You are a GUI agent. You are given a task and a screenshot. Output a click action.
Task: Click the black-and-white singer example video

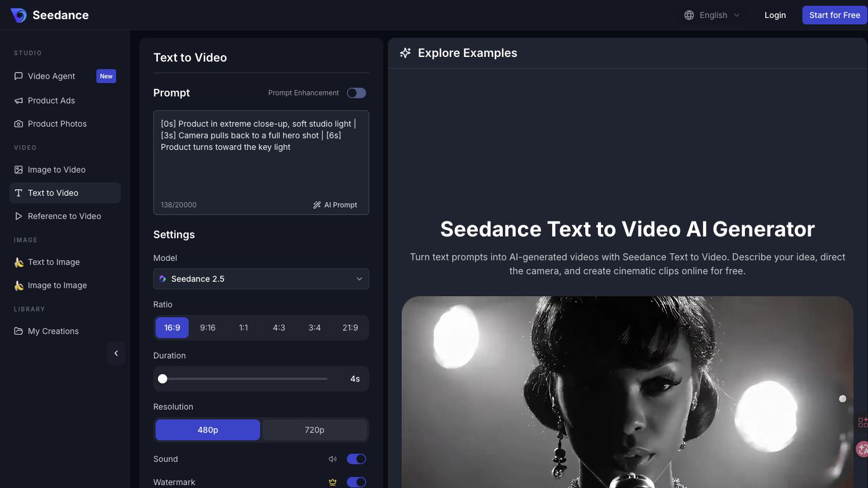tap(627, 392)
